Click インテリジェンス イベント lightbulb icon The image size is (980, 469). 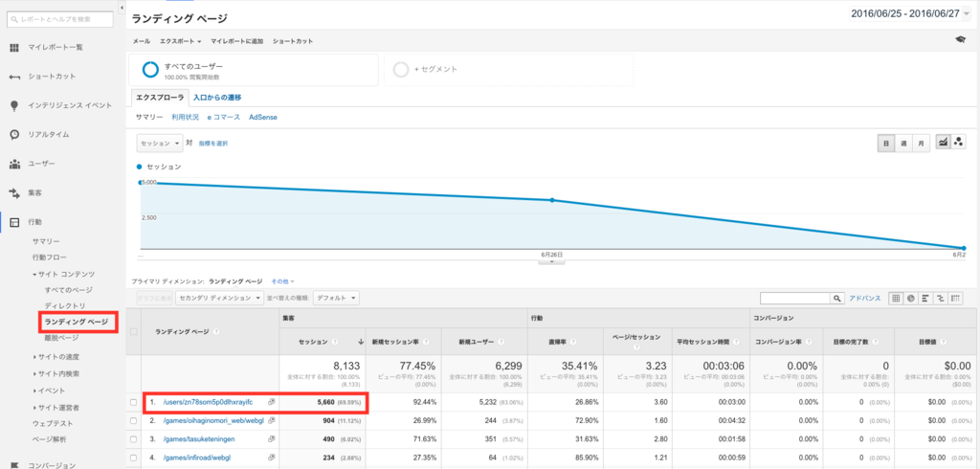point(14,105)
